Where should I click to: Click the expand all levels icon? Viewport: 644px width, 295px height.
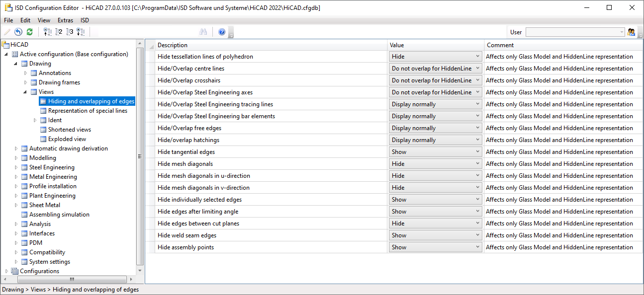point(81,32)
